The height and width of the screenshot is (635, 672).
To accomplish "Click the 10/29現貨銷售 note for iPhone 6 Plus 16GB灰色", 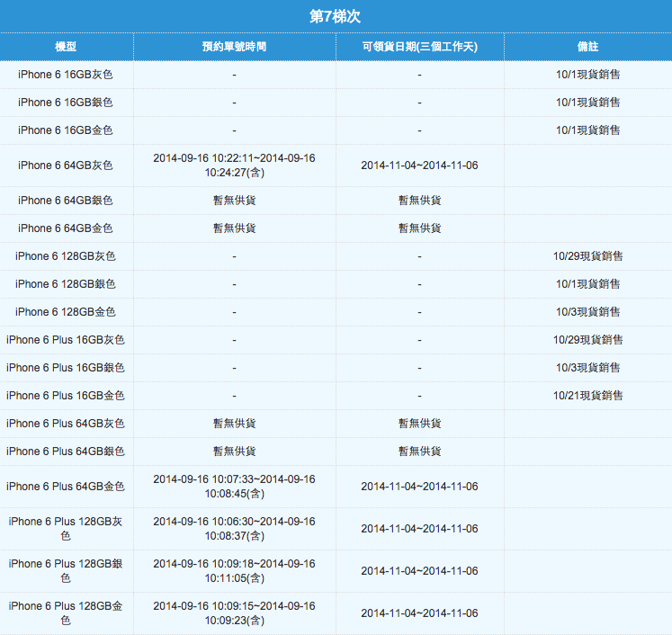I will pos(587,340).
